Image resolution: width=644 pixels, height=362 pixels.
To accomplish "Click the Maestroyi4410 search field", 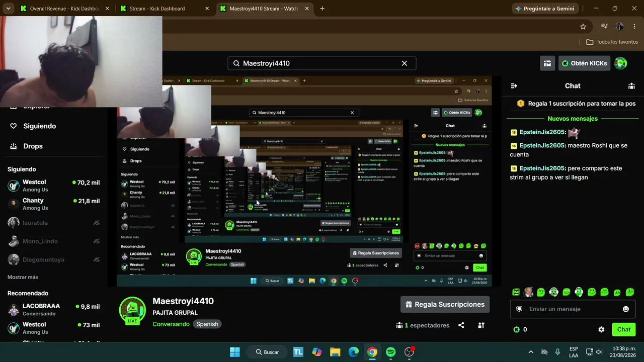I will 322,63.
